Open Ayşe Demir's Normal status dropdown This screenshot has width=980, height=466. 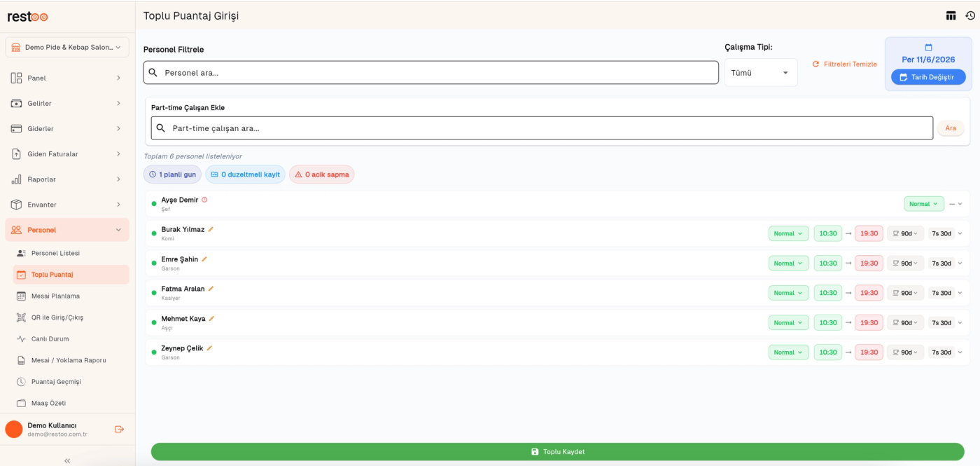click(x=924, y=204)
